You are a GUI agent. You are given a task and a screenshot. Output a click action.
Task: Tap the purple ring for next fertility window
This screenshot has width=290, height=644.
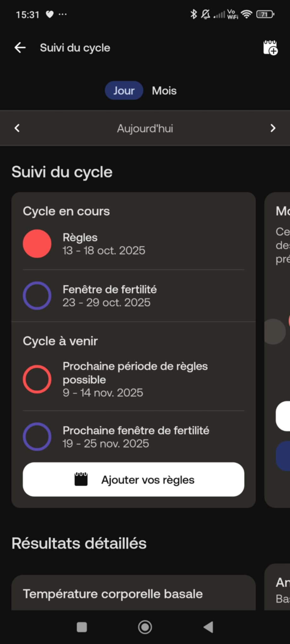pos(37,436)
